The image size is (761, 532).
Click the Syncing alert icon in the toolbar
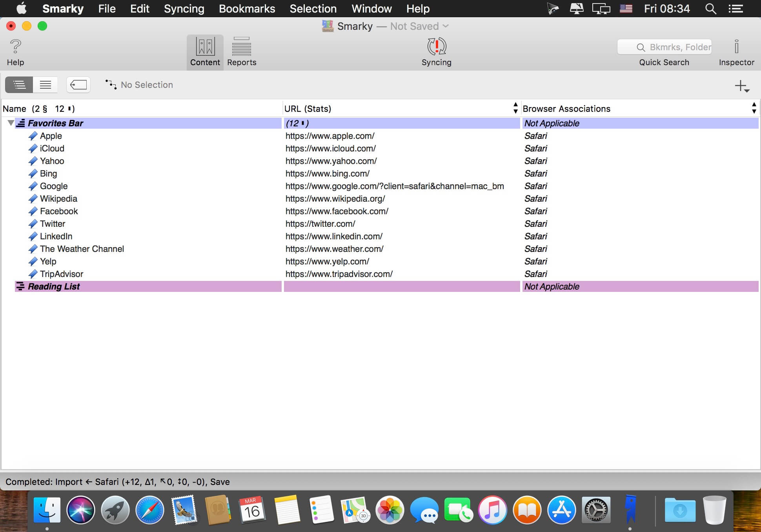pos(436,47)
